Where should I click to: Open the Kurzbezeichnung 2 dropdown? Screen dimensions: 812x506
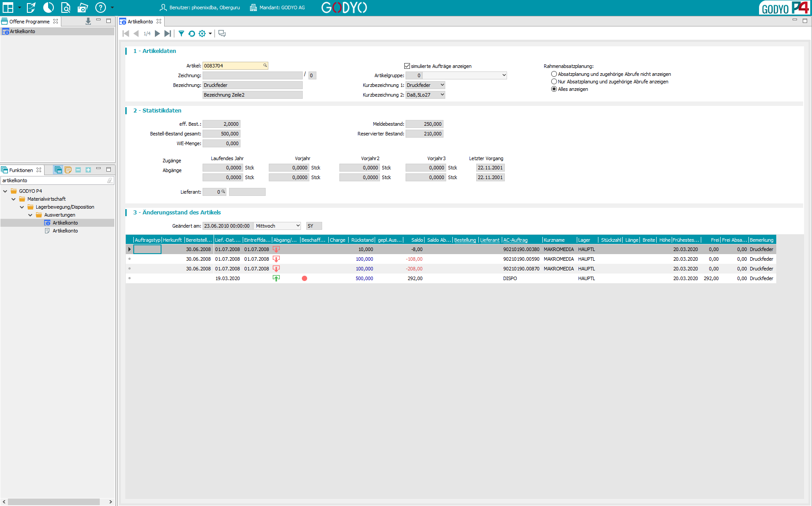tap(442, 95)
